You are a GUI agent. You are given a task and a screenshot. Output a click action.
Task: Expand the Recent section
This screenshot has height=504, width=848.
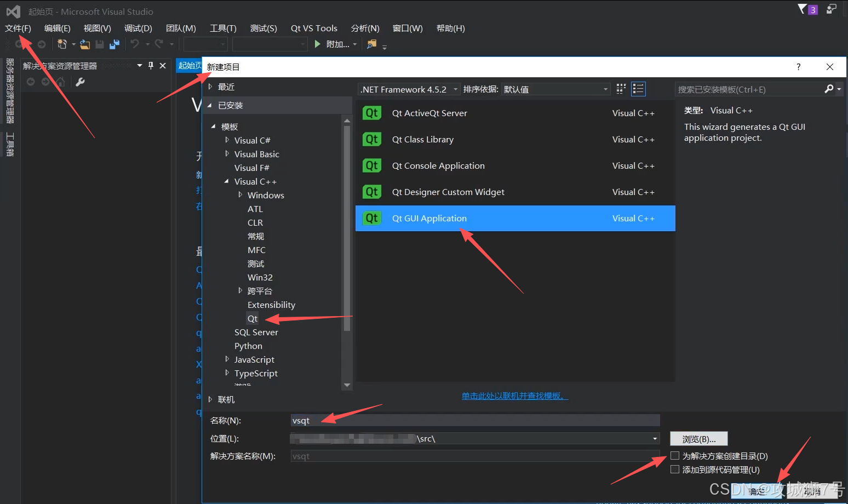[x=210, y=87]
